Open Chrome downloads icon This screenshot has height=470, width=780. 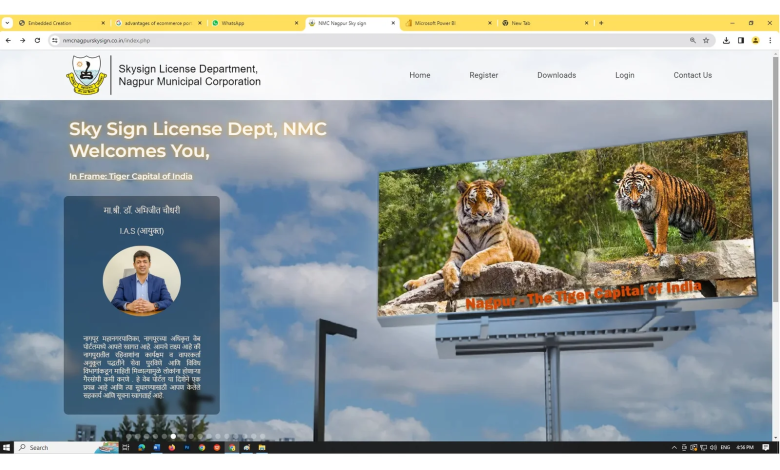pos(726,40)
